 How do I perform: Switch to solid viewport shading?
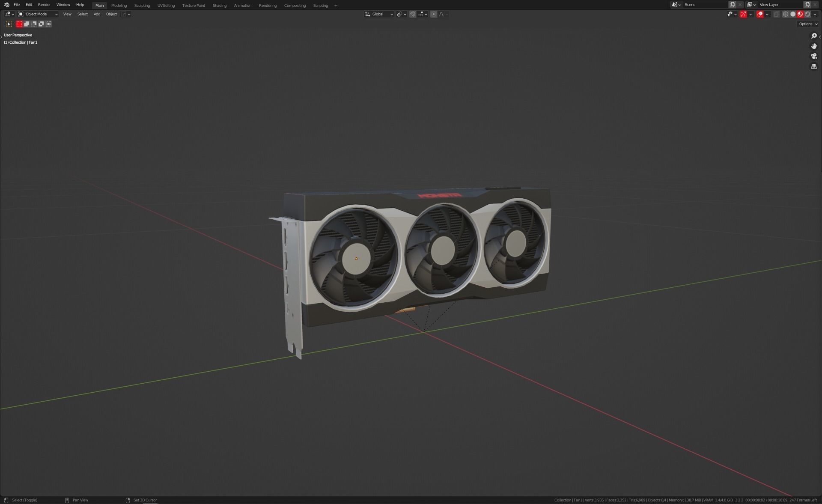[793, 14]
